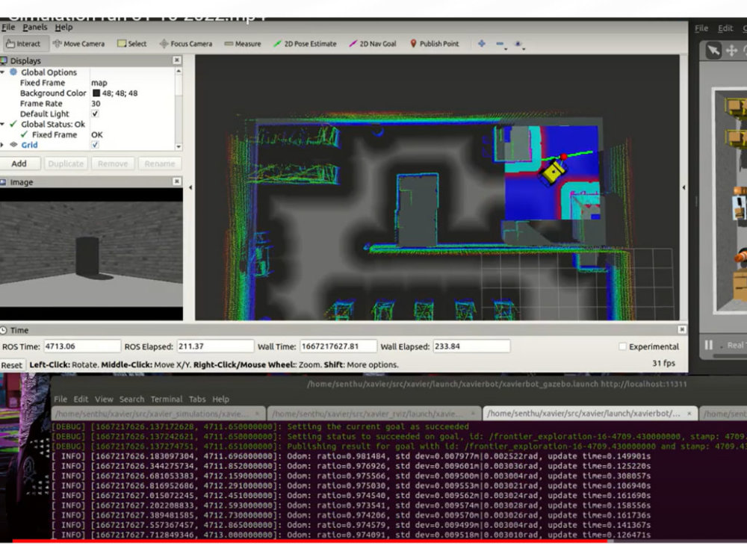Click the Rename display button
This screenshot has height=560, width=747.
click(159, 164)
